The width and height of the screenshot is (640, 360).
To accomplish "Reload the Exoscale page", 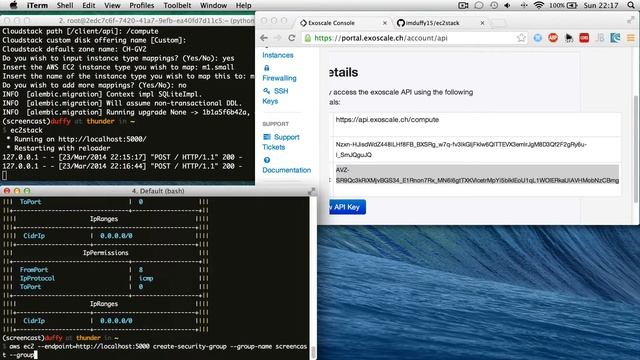I will tap(291, 38).
